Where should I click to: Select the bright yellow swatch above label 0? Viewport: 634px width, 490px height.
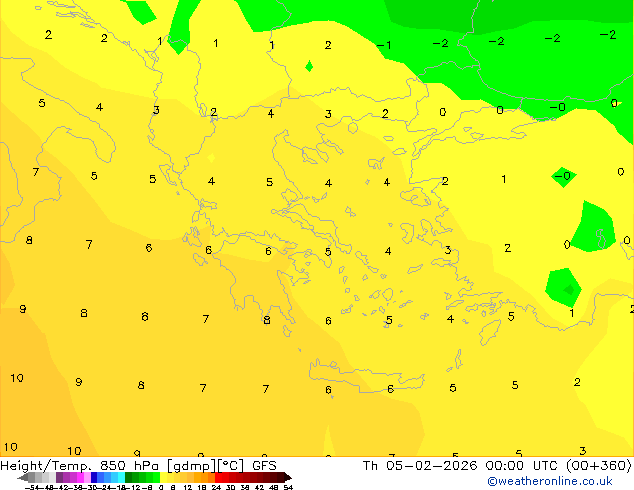click(x=163, y=477)
